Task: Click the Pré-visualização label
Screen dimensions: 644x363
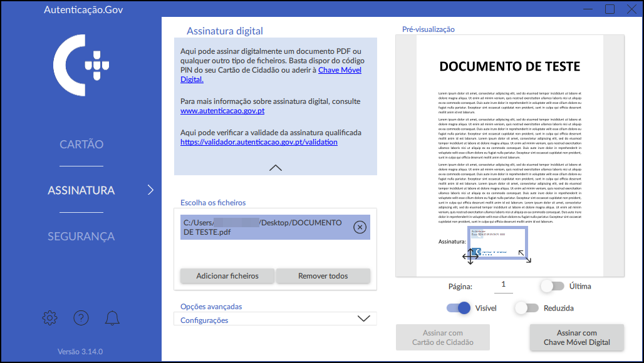Action: [x=428, y=29]
